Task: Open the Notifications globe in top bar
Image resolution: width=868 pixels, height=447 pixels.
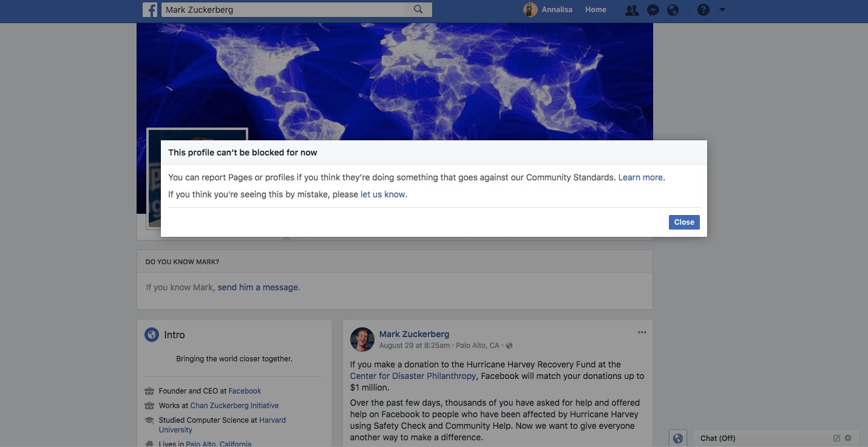Action: click(x=673, y=10)
